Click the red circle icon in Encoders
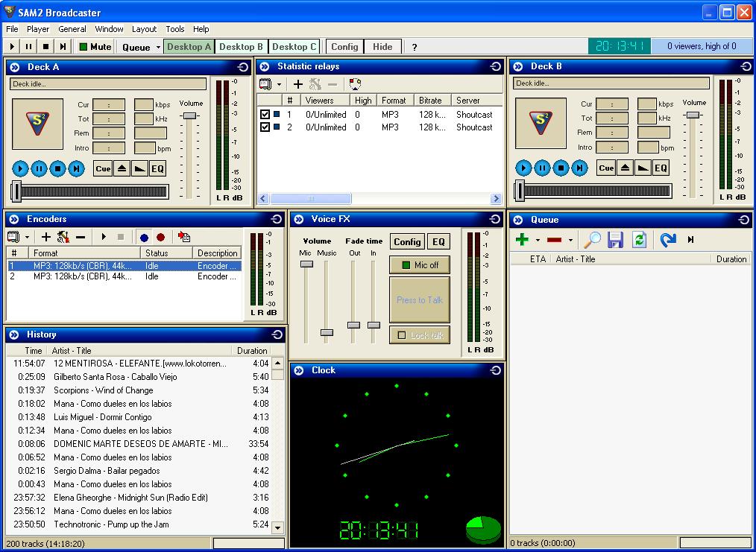 160,238
